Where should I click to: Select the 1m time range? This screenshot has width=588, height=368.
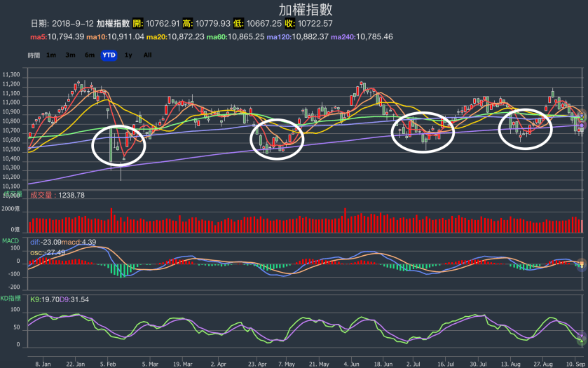click(52, 55)
